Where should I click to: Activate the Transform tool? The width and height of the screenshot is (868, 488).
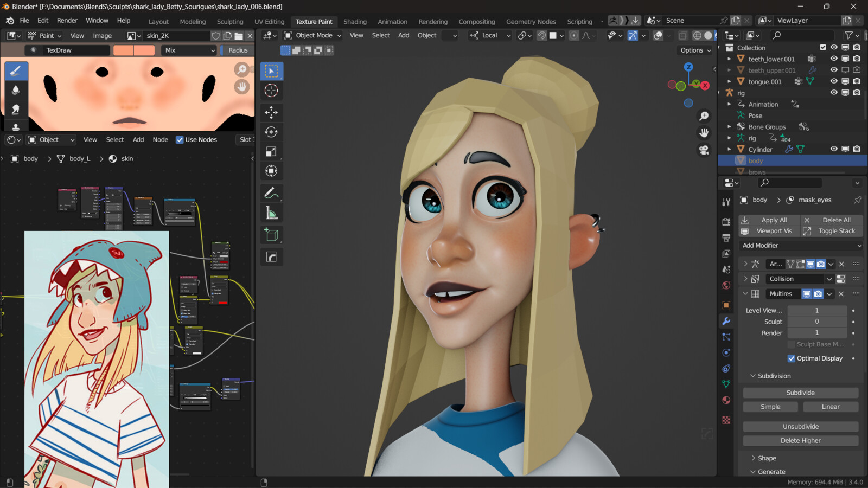click(271, 171)
